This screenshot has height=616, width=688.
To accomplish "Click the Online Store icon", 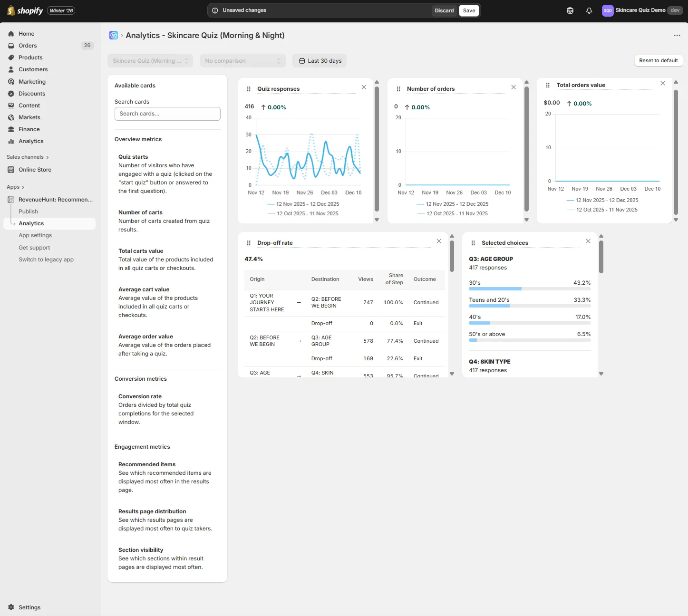I will [x=11, y=170].
